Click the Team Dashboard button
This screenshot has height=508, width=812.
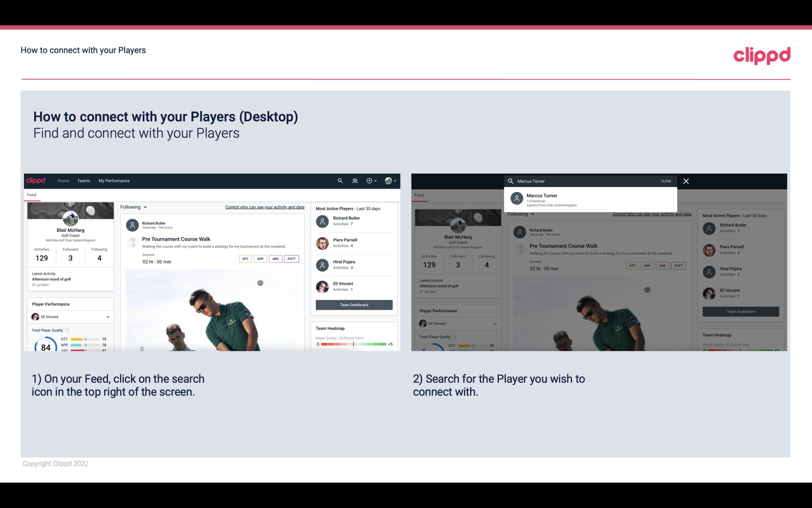tap(354, 304)
